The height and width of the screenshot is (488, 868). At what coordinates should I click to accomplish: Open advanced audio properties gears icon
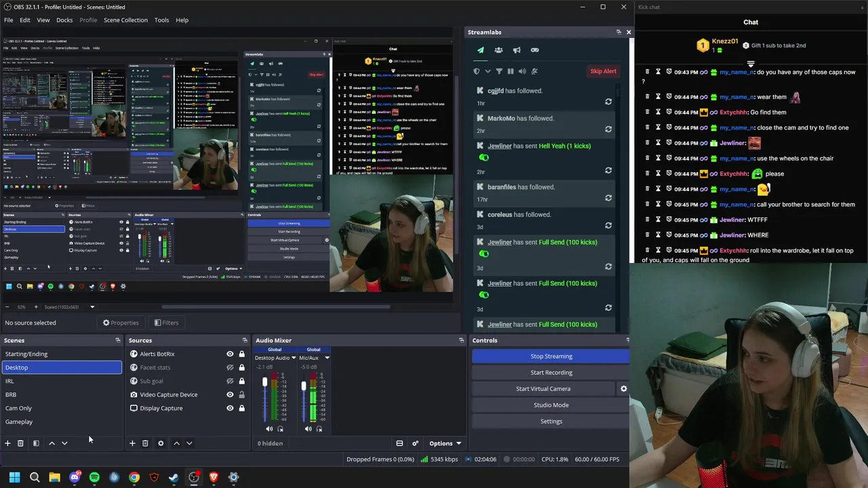[x=415, y=443]
